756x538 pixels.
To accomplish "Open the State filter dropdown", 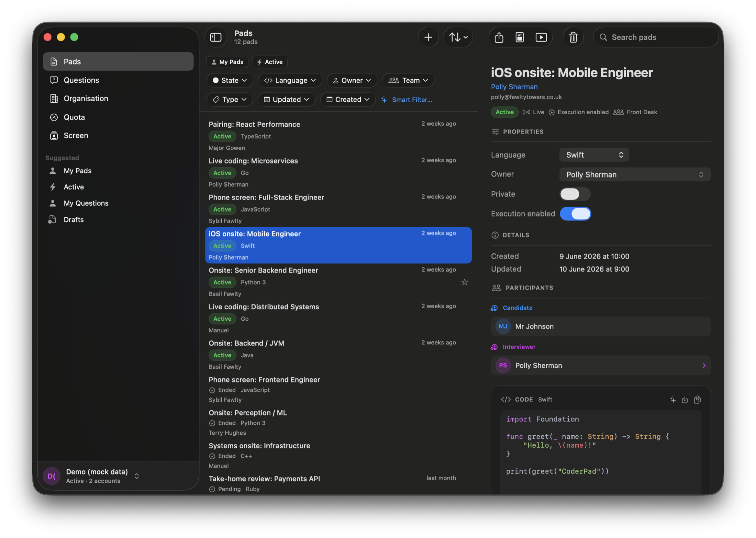I will (229, 80).
